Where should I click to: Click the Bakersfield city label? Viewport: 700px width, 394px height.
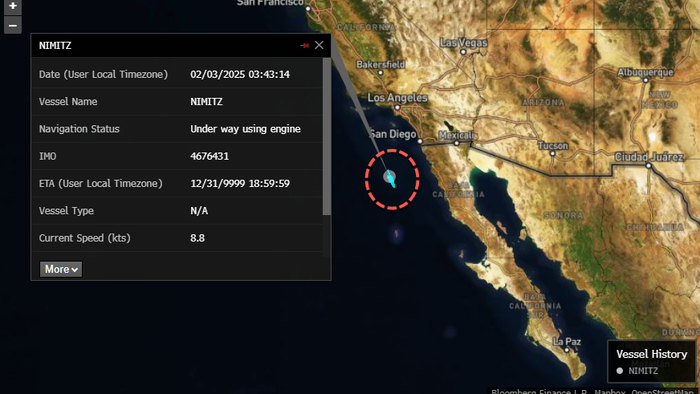pos(381,65)
